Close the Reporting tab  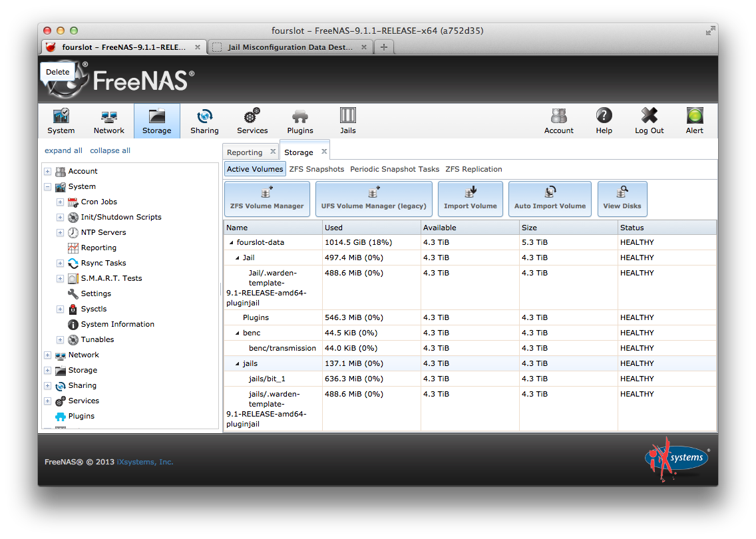click(273, 151)
